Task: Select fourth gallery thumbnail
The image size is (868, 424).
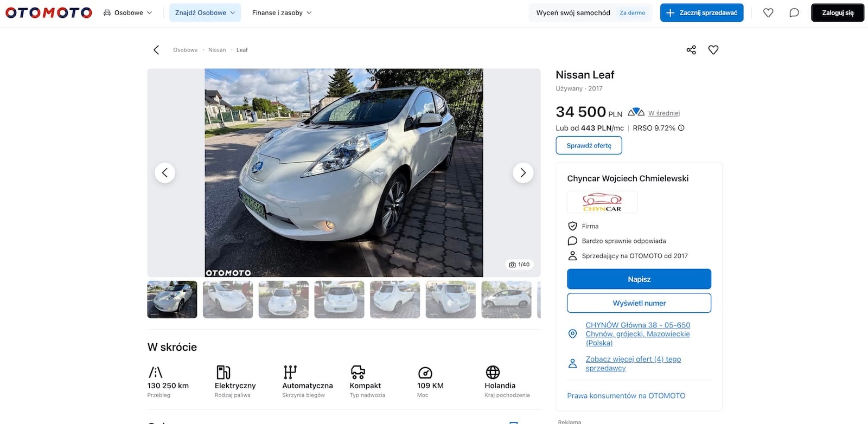Action: 340,299
